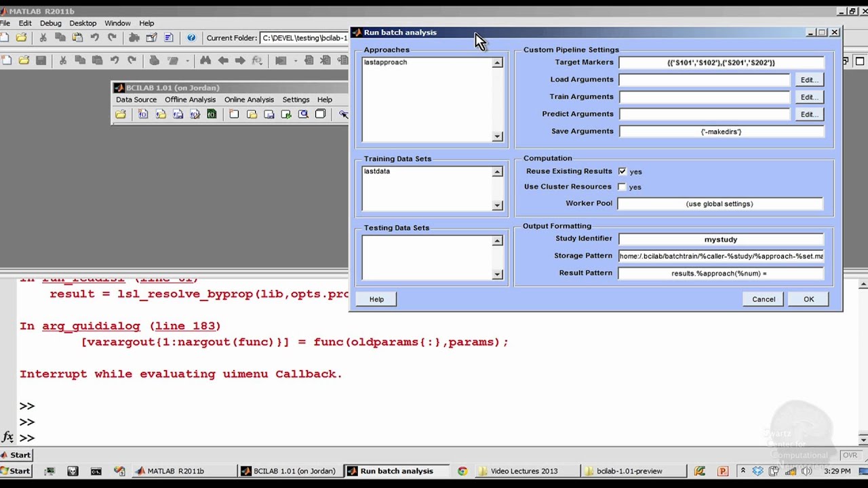Open the Profiler icon in the MATLAB toolbar
Image resolution: width=868 pixels, height=488 pixels.
(169, 38)
